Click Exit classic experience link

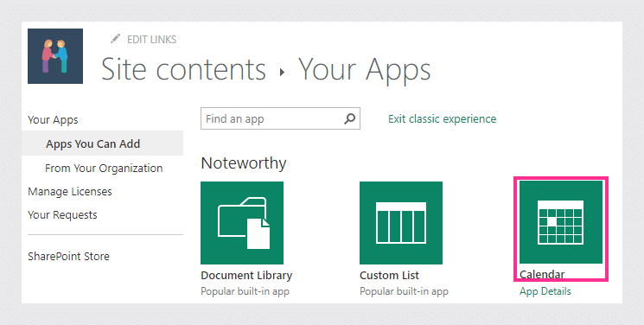[442, 118]
